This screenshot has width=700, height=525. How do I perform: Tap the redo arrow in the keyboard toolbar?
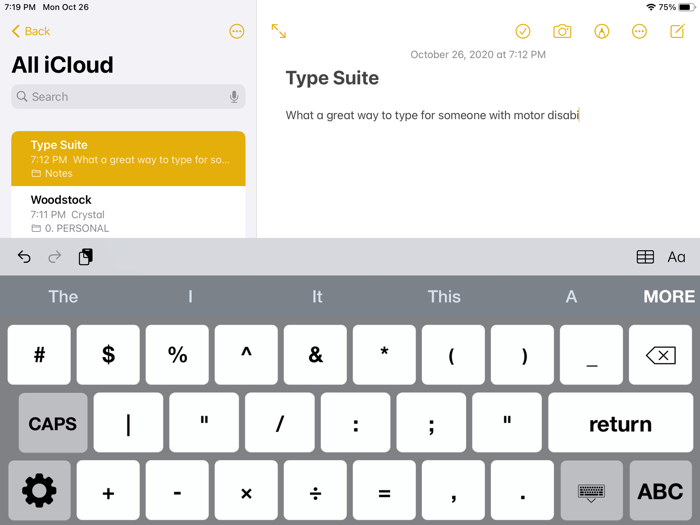coord(54,257)
